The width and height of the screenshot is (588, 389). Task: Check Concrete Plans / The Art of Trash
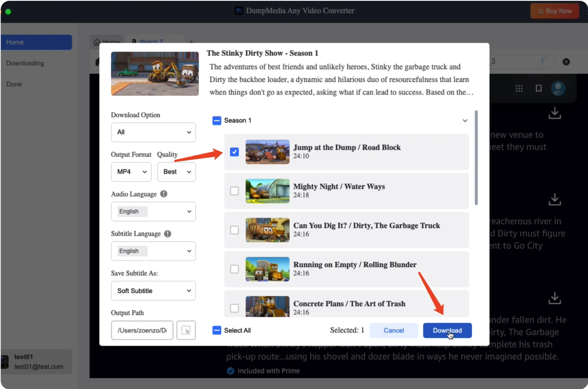point(234,308)
